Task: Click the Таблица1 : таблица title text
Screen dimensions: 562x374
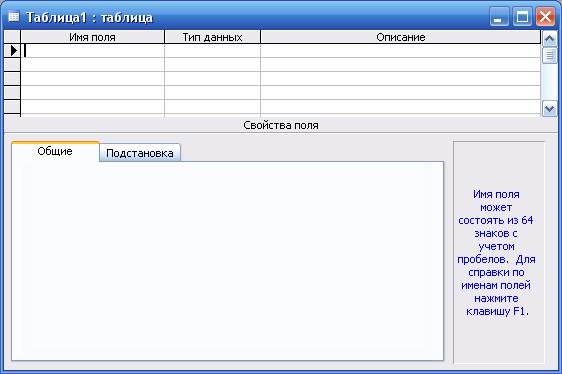Action: (90, 17)
